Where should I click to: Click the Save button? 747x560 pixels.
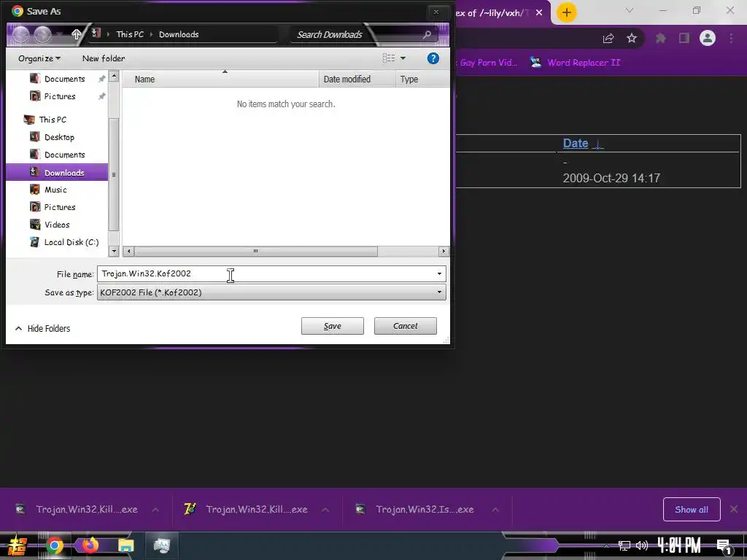coord(333,326)
